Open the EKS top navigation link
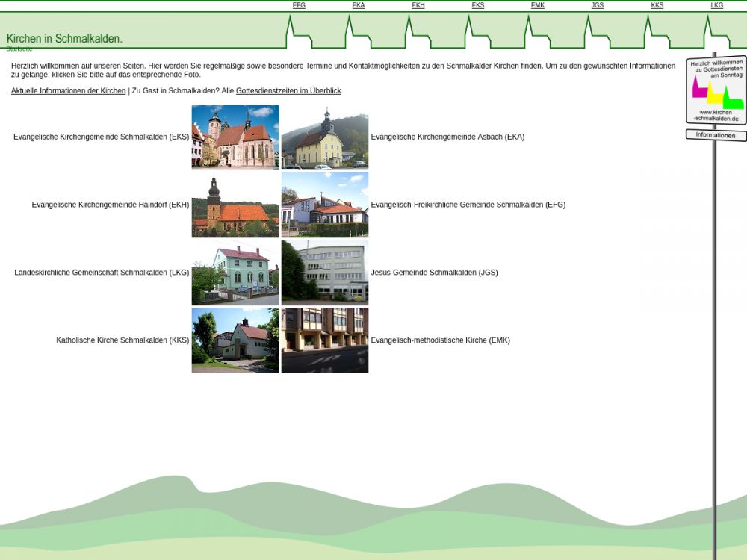This screenshot has height=560, width=747. (x=478, y=5)
